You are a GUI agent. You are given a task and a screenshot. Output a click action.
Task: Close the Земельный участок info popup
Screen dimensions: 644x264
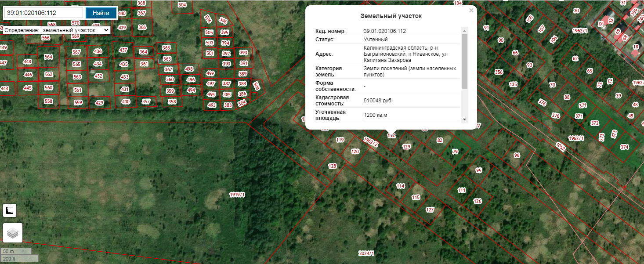[x=471, y=11]
